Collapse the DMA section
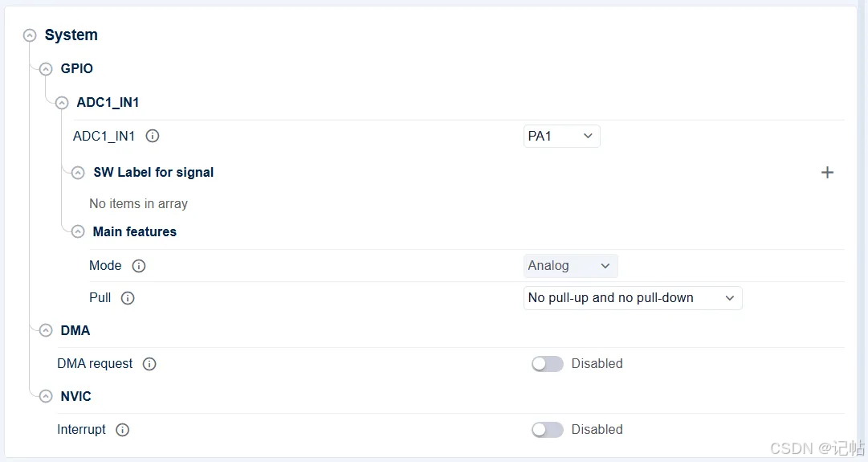This screenshot has height=462, width=868. pyautogui.click(x=46, y=331)
